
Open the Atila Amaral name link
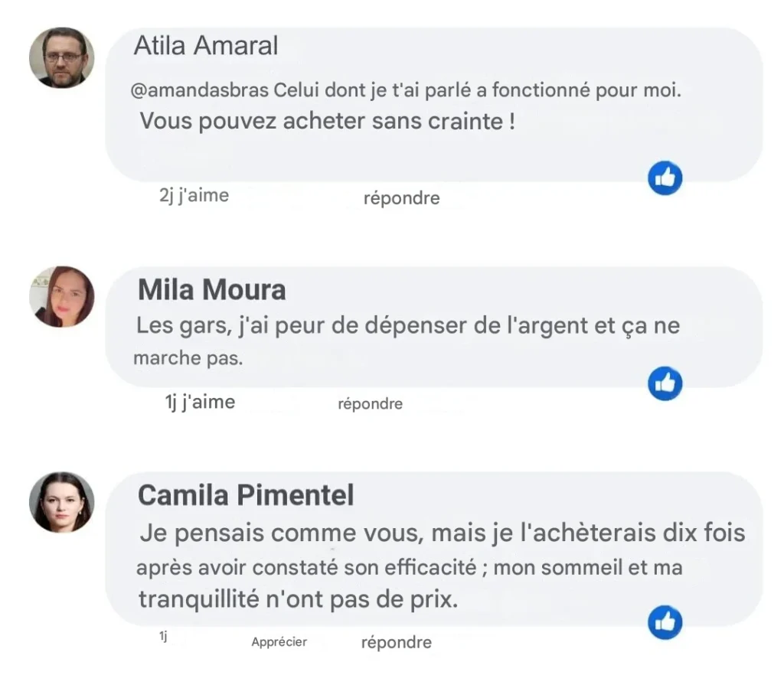pyautogui.click(x=205, y=46)
